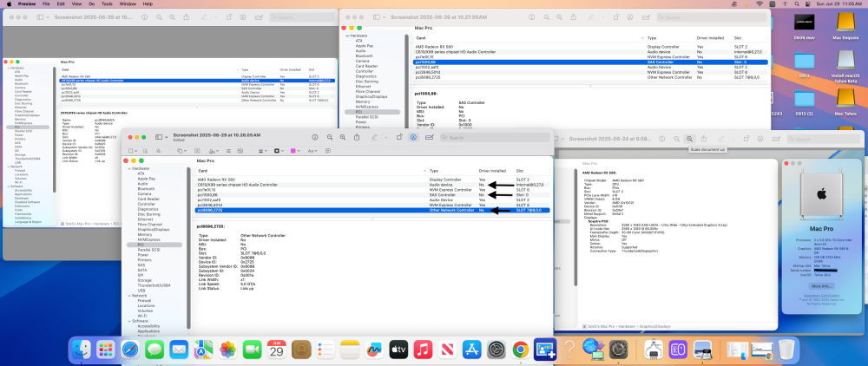868x366 pixels.
Task: Rotate the 10.26.05 AM screenshot image
Action: coord(399,137)
